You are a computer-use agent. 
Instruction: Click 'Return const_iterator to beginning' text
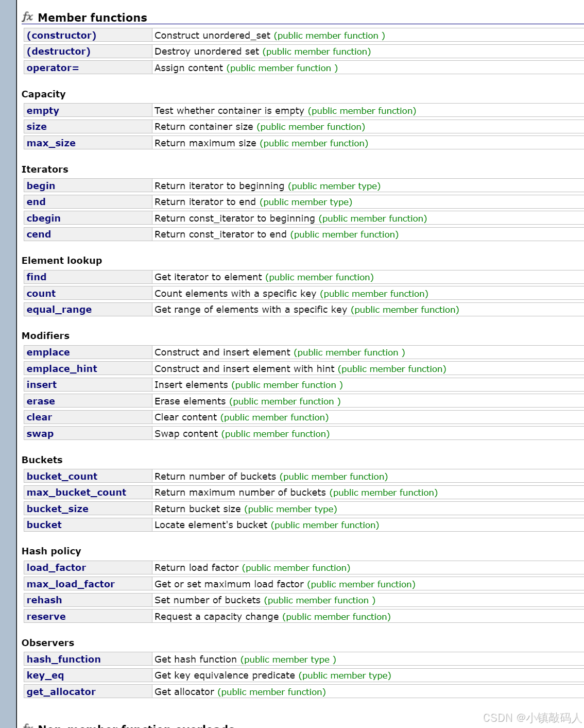[235, 218]
